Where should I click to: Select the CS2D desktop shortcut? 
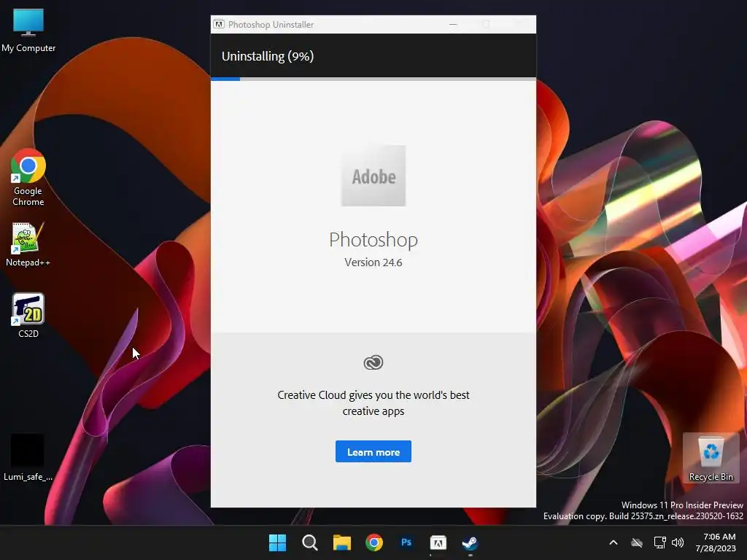pos(28,315)
